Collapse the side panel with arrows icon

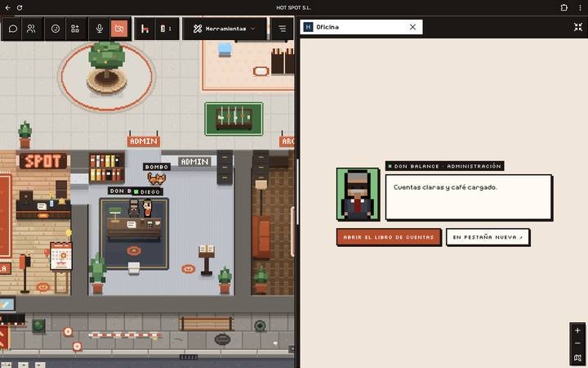coord(578,27)
